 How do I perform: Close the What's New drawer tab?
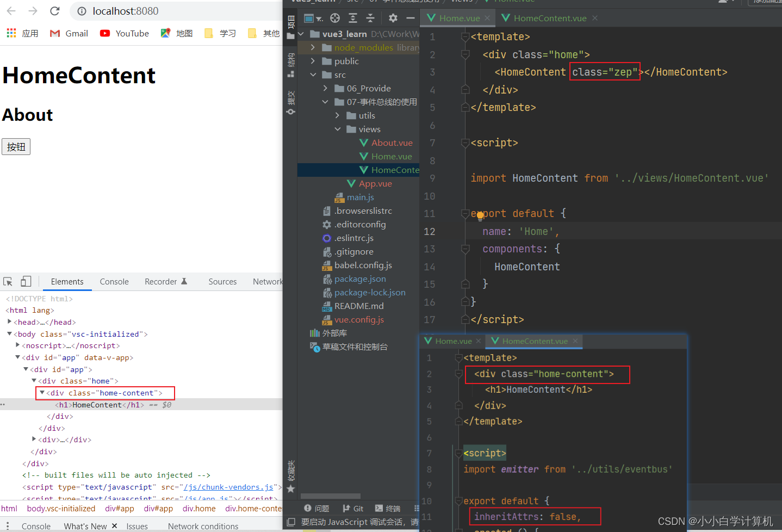pyautogui.click(x=114, y=526)
